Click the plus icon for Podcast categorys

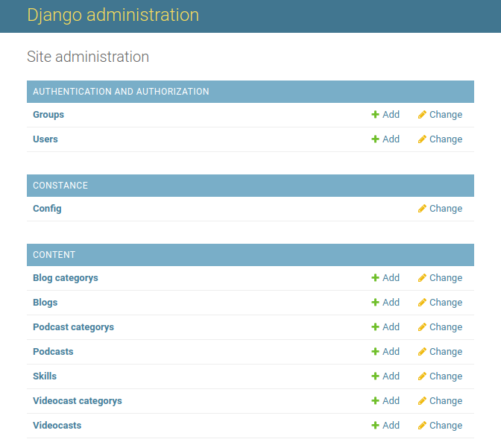coord(375,327)
